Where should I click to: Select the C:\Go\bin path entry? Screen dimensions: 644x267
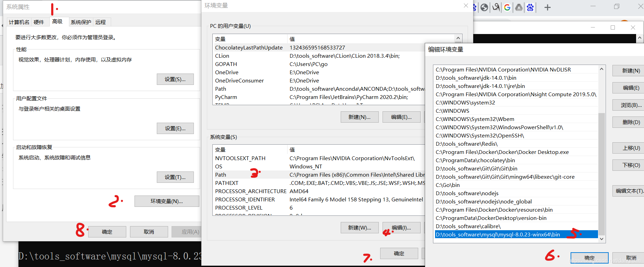(516, 185)
